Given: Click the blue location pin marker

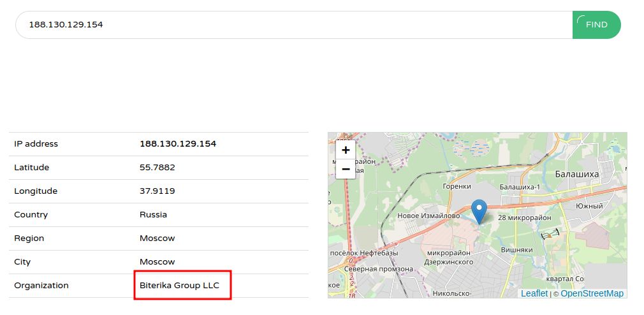Looking at the screenshot, I should [479, 212].
